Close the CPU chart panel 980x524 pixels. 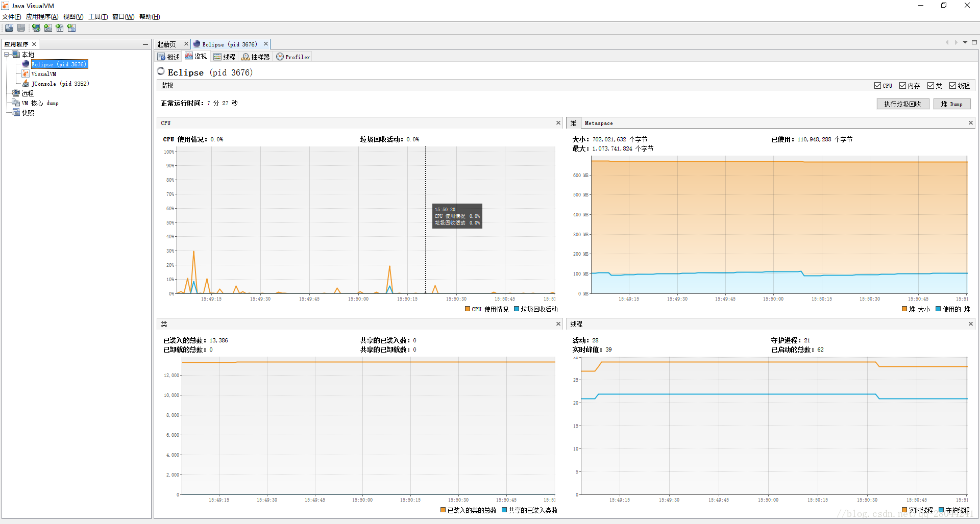[558, 123]
